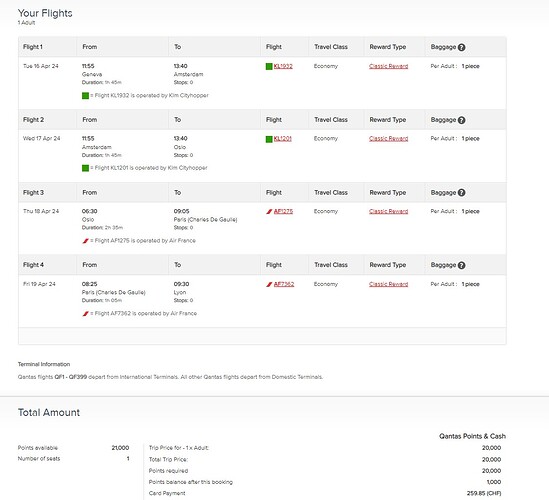Viewport: 549px width, 500px height.
Task: Click the Your Flights heading
Action: pyautogui.click(x=45, y=13)
